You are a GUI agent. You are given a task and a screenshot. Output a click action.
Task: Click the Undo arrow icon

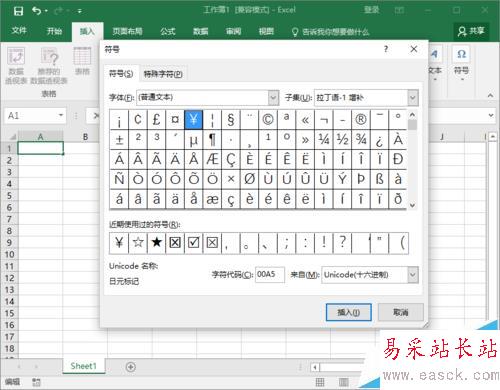[36, 11]
